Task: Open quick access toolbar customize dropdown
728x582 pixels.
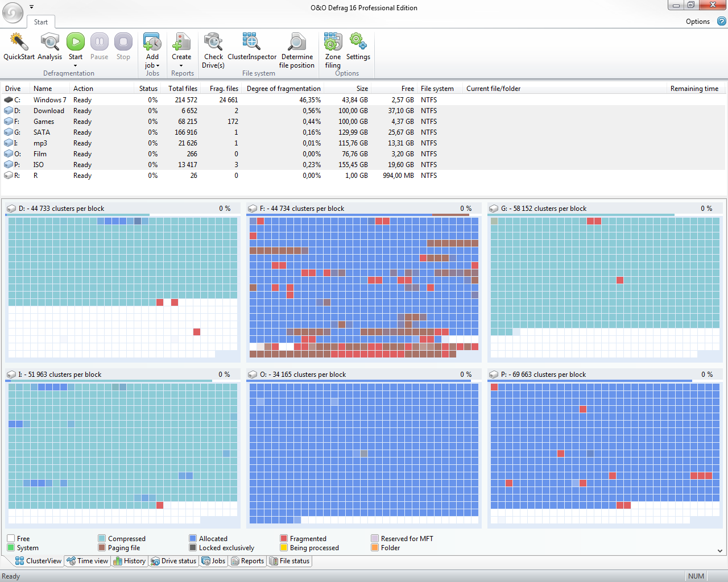Action: (x=31, y=7)
